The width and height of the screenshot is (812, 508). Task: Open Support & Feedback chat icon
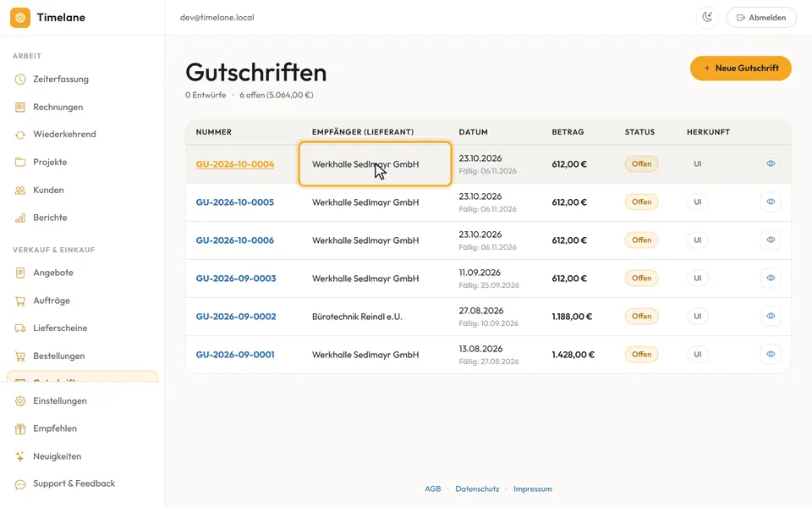(x=20, y=484)
